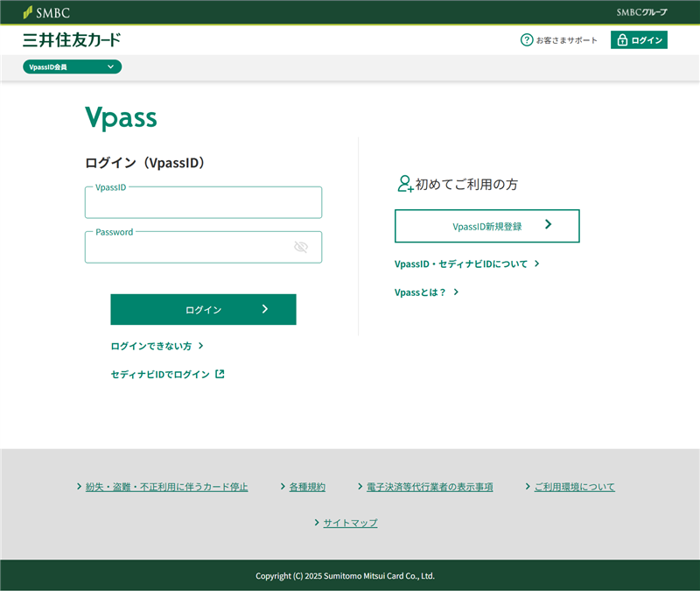This screenshot has width=700, height=591.
Task: Click the 三井住友カード logo
Action: pos(72,40)
